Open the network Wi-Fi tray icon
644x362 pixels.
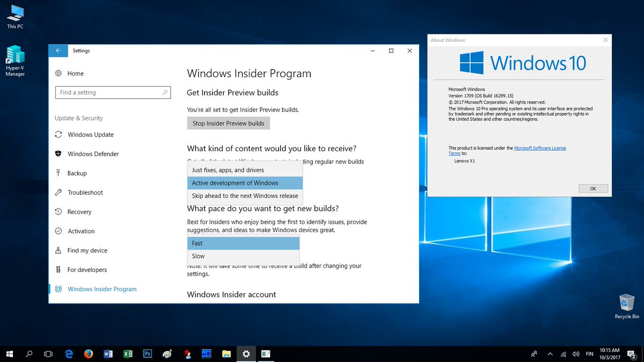click(563, 354)
